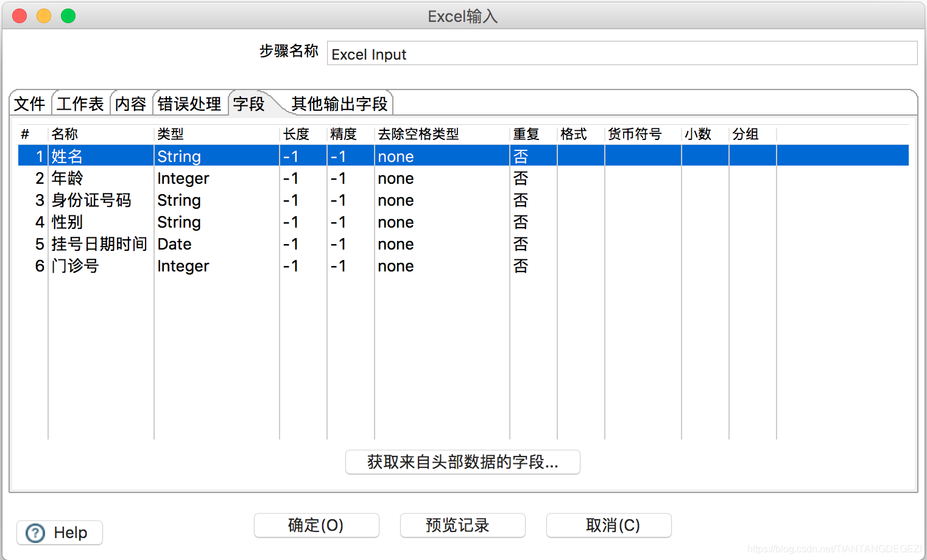The image size is (927, 560).
Task: Click the none trim cell in 年龄 row
Action: [442, 178]
